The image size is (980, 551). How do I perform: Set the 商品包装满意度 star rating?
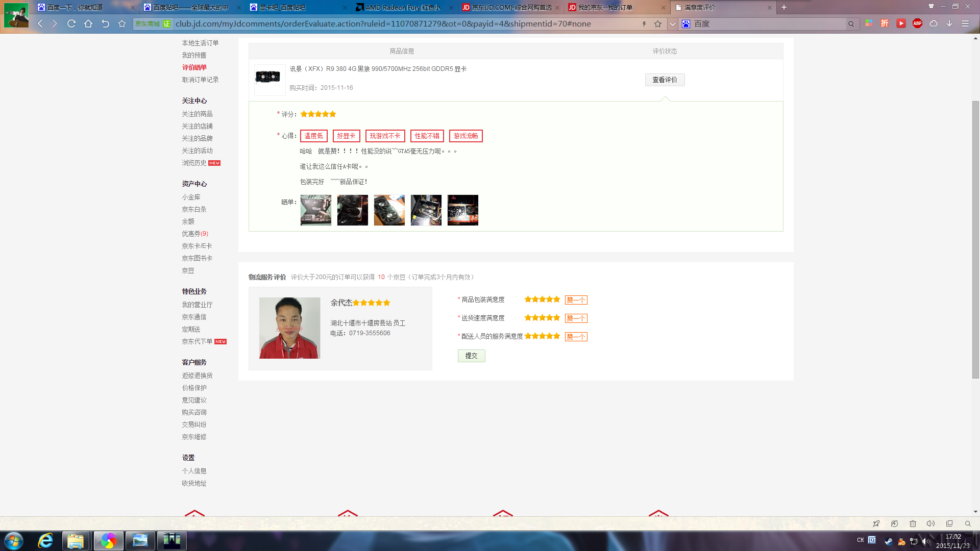tap(542, 299)
